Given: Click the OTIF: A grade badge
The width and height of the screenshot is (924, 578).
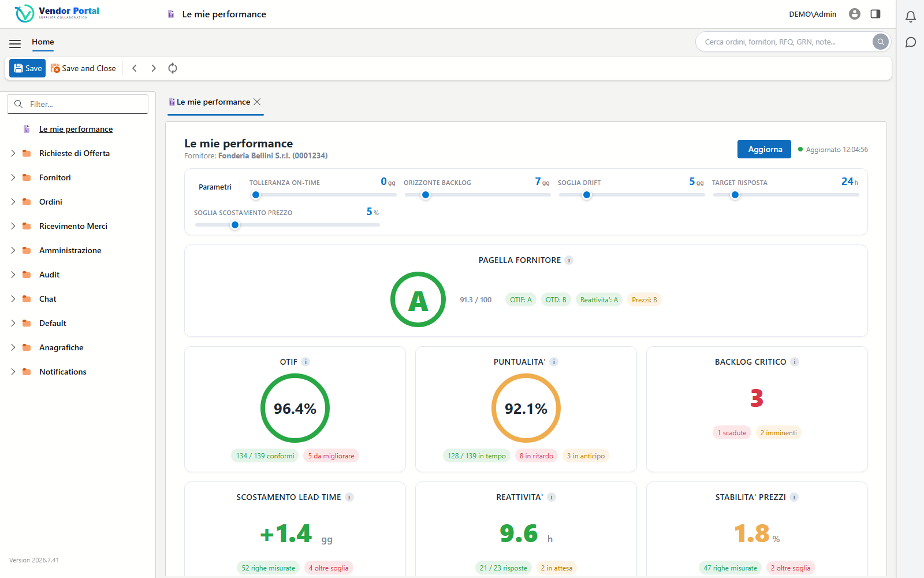Looking at the screenshot, I should [521, 299].
